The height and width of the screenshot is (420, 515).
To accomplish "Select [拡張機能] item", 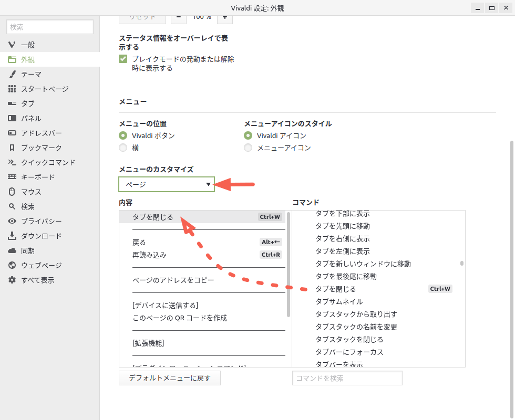I will (x=202, y=343).
